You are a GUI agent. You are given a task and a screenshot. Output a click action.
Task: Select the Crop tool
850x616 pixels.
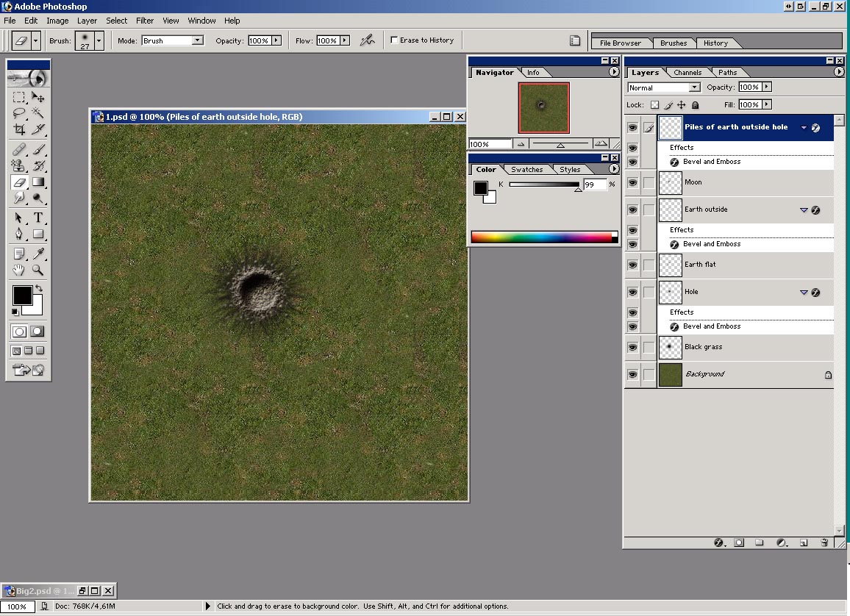point(19,129)
